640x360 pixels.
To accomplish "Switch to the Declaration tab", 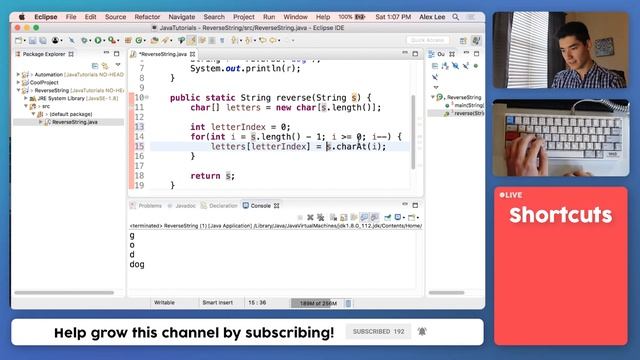I will (219, 206).
